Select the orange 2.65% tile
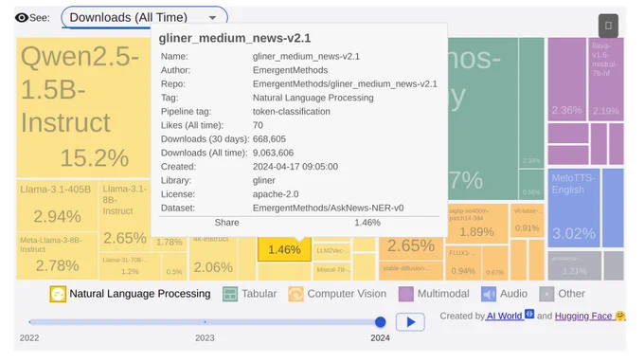The image size is (644, 363). pyautogui.click(x=411, y=248)
